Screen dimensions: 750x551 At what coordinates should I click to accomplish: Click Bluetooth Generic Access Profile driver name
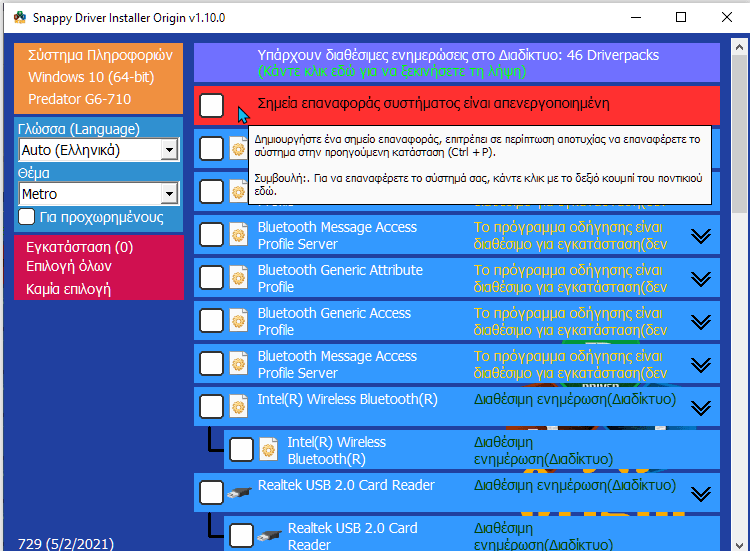[x=334, y=321]
